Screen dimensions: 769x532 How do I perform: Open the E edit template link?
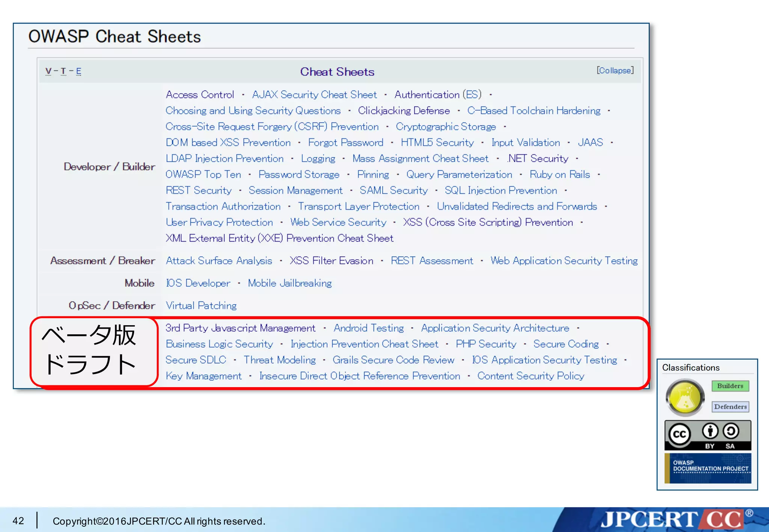(78, 71)
